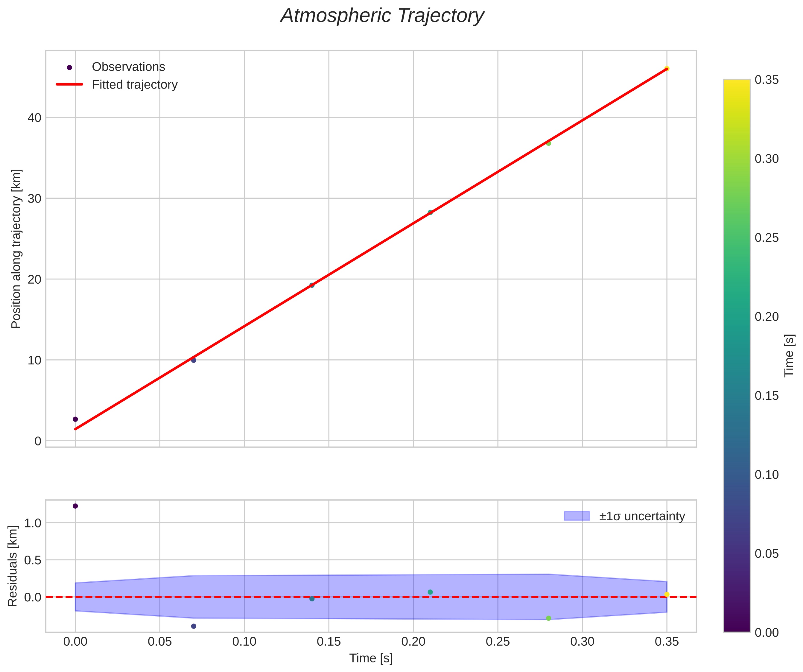Click the Position along trajectory axis label

(16, 249)
